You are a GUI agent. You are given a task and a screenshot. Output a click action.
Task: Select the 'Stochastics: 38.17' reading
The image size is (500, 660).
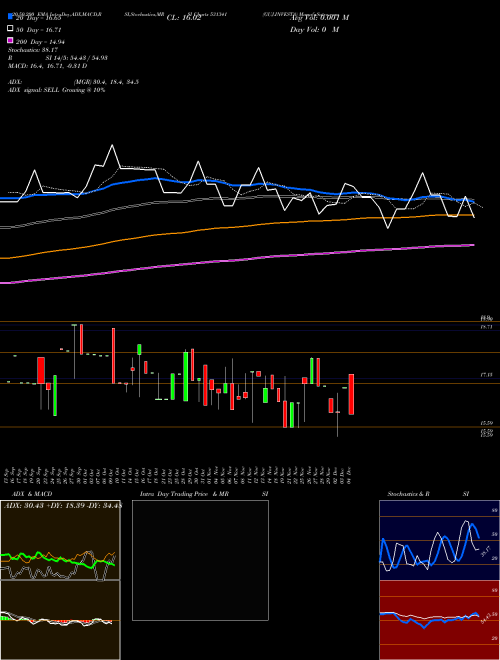33,50
